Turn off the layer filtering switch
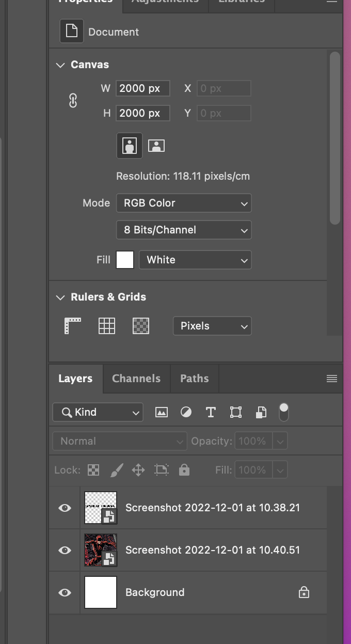 [x=284, y=412]
